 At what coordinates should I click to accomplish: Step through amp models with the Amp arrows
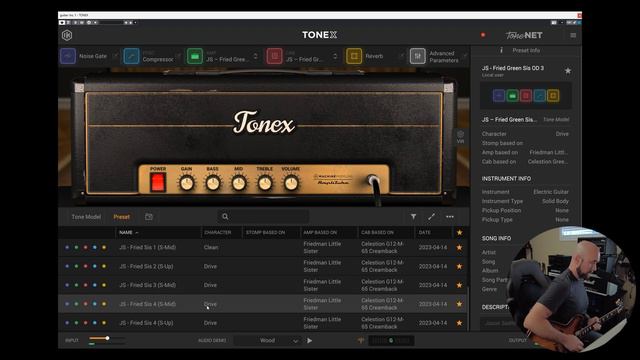tap(256, 56)
